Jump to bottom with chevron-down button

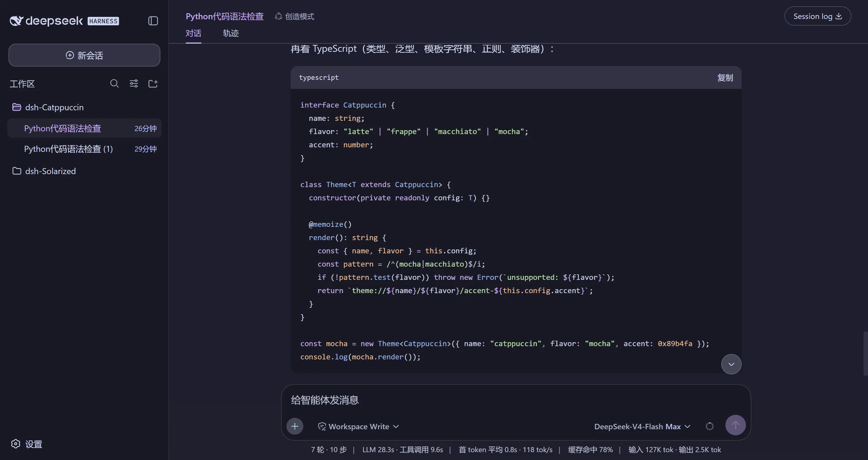click(731, 365)
